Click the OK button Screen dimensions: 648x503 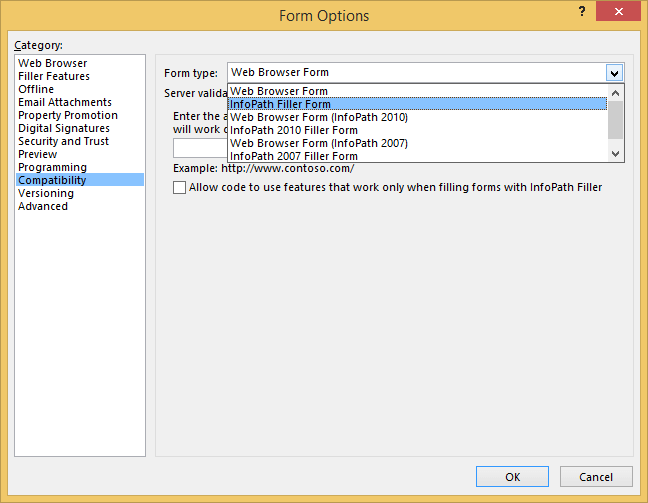[512, 477]
